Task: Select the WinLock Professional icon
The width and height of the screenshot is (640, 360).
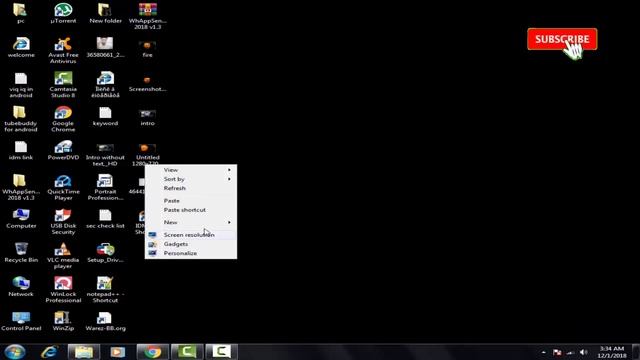Action: 63,290
